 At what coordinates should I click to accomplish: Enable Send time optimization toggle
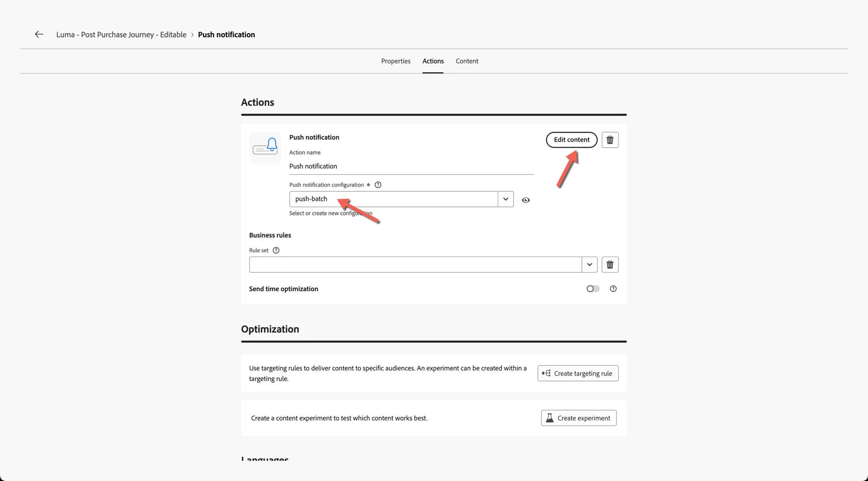[593, 289]
